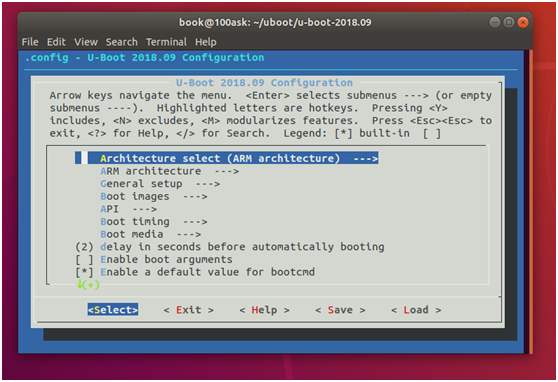Open the File menu

(x=30, y=42)
